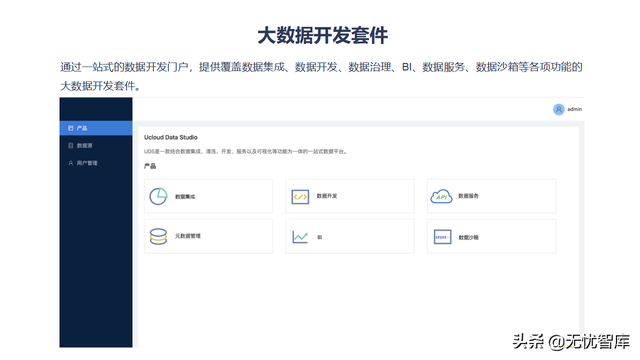The image size is (640, 360).
Task: Click the 数据集成 pie chart icon
Action: pos(158,196)
